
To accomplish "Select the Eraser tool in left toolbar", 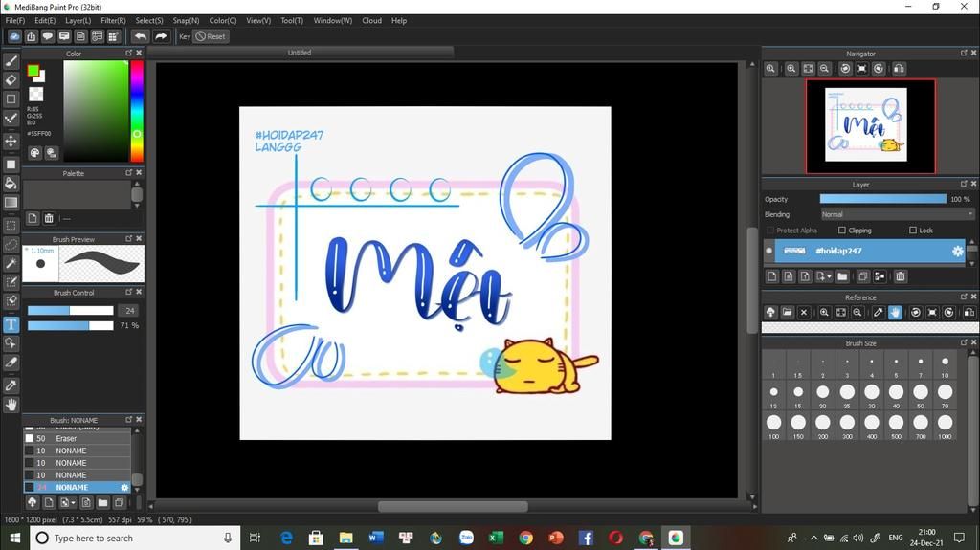I will [11, 80].
